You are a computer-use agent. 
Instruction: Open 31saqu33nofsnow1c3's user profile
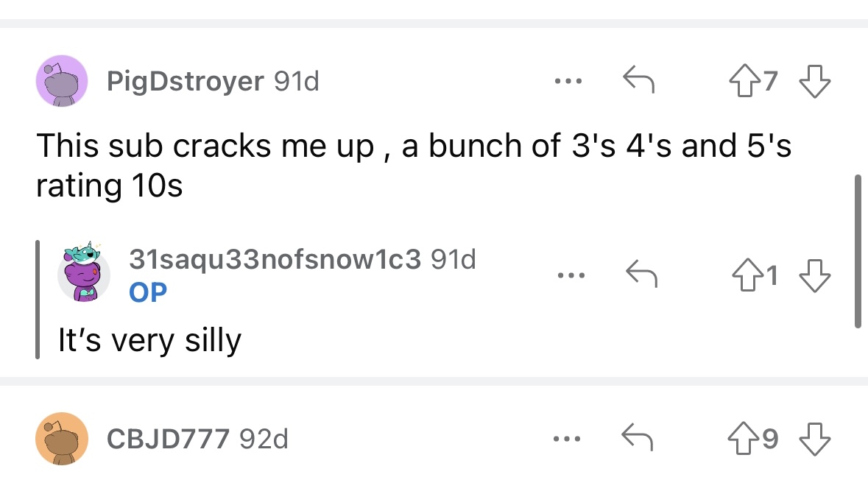275,258
